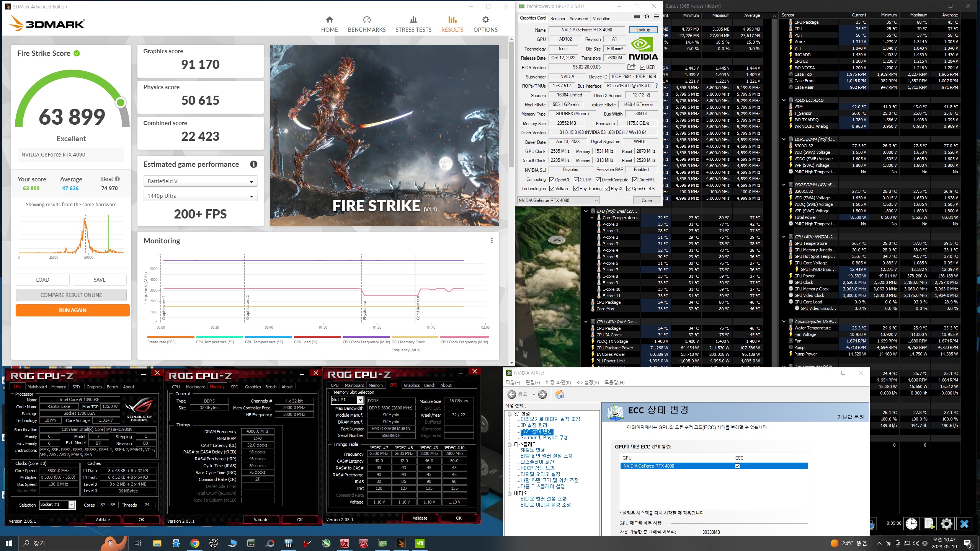
Task: Close HWiNFO sensors with blue X icon
Action: point(964,523)
